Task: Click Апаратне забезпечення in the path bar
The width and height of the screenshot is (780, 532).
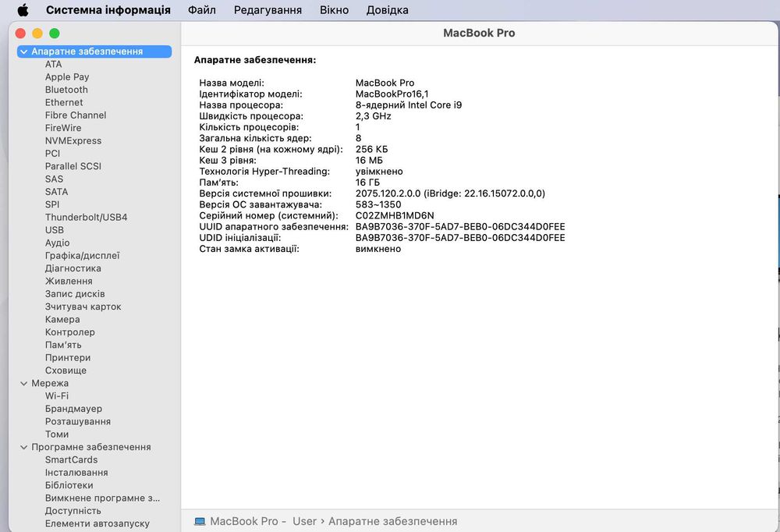Action: pyautogui.click(x=392, y=521)
